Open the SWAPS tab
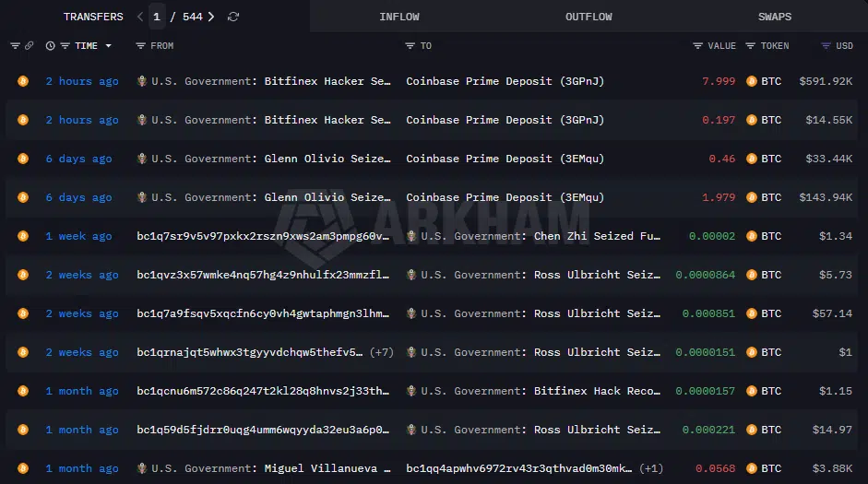This screenshot has height=484, width=868. click(774, 17)
